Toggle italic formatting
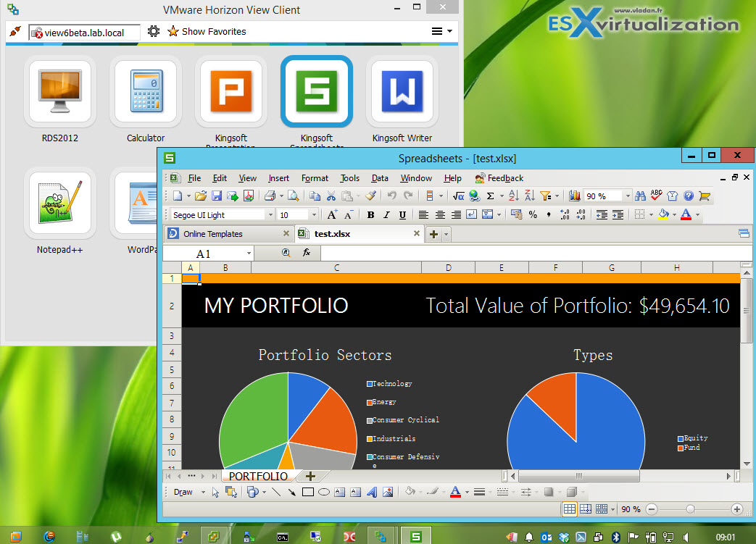Image resolution: width=756 pixels, height=544 pixels. 386,215
